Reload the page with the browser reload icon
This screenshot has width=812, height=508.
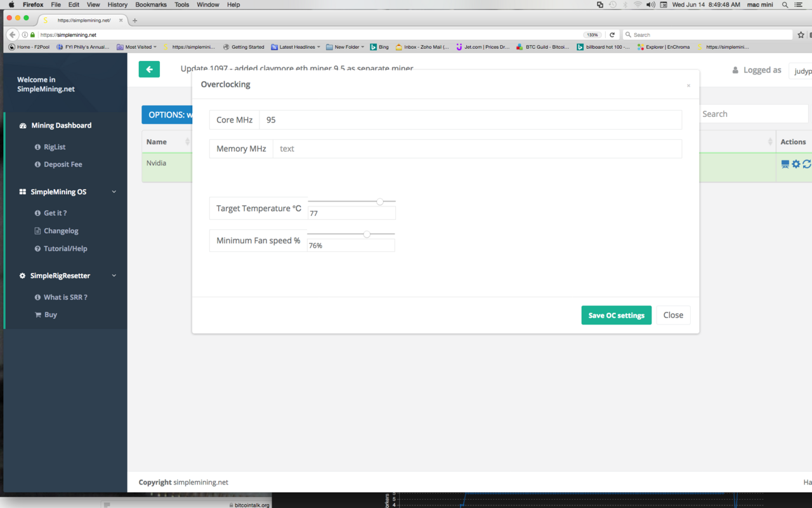(612, 35)
